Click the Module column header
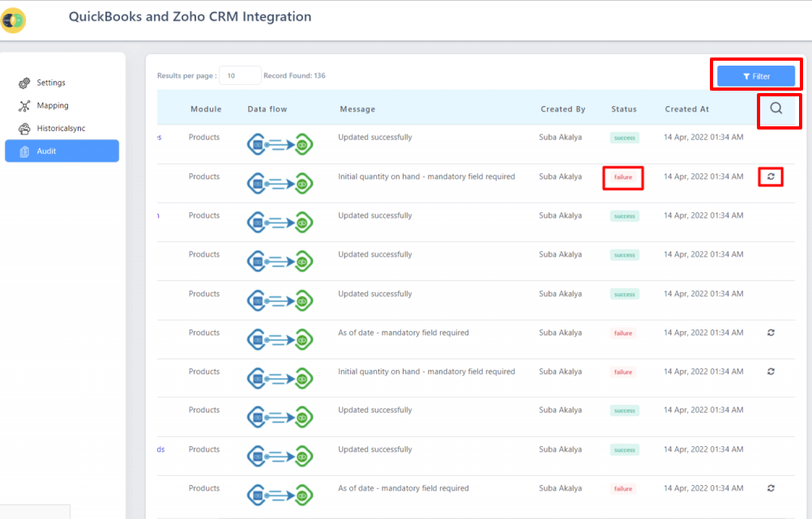 coord(206,109)
